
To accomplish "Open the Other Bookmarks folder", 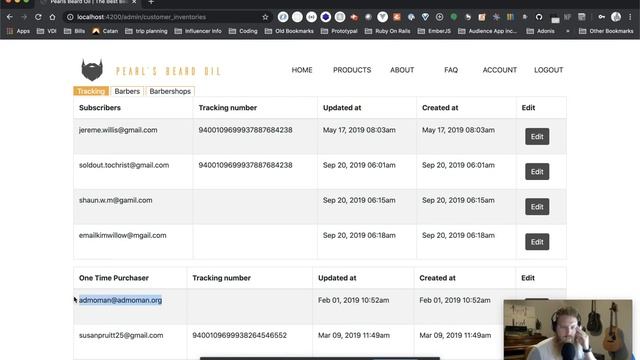I will [x=606, y=31].
